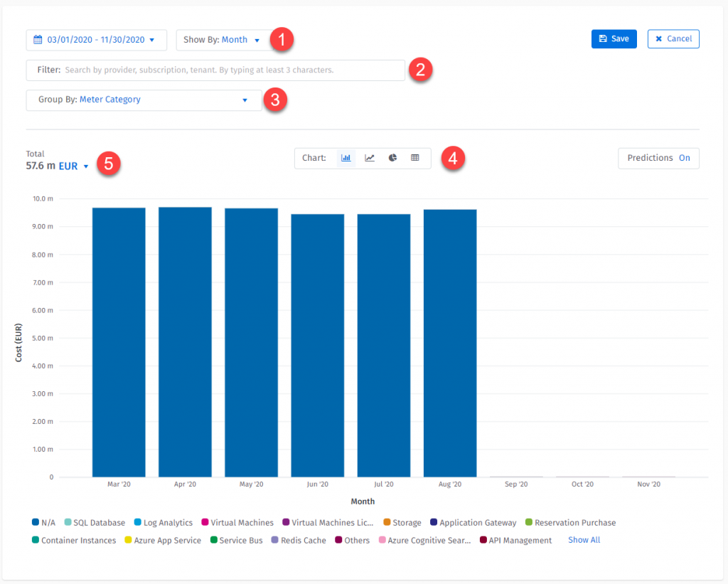Click the Save button
The height and width of the screenshot is (584, 728).
[614, 39]
